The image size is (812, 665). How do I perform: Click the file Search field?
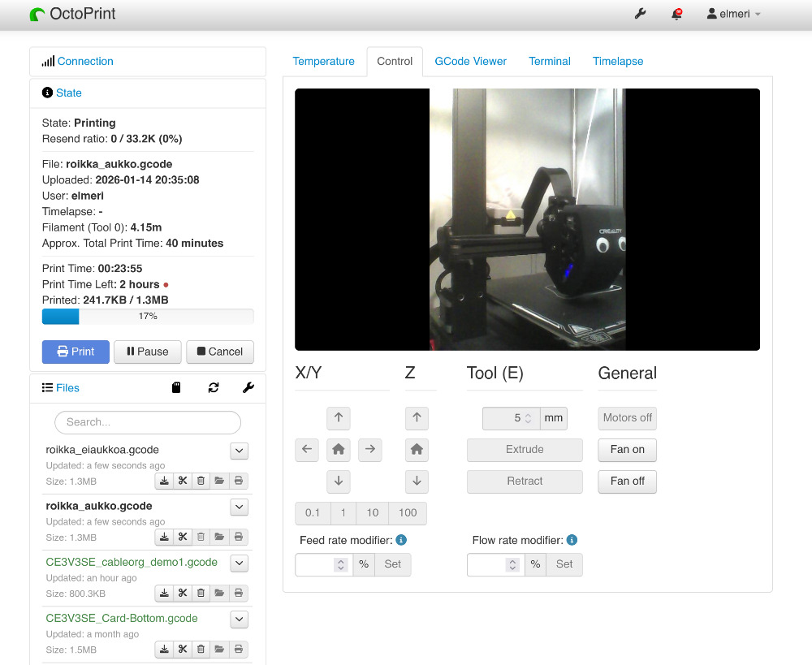(148, 422)
